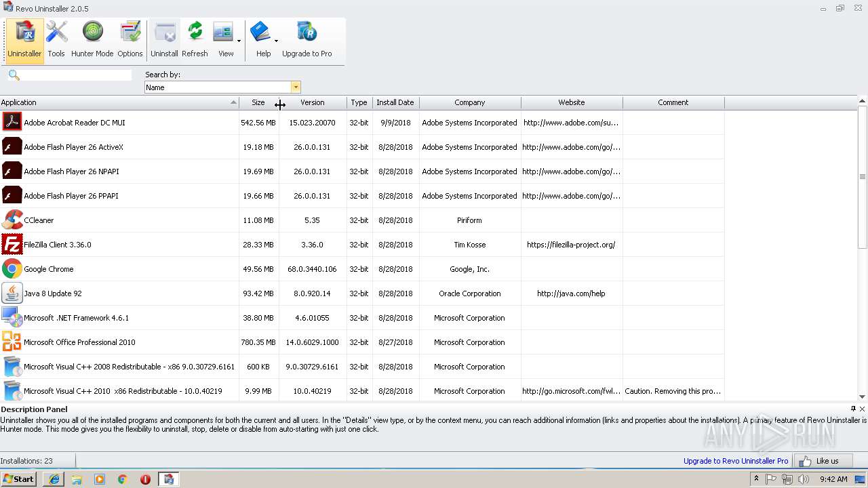Click the taskbar volume icon
Screen dimensions: 868x488
pyautogui.click(x=804, y=479)
